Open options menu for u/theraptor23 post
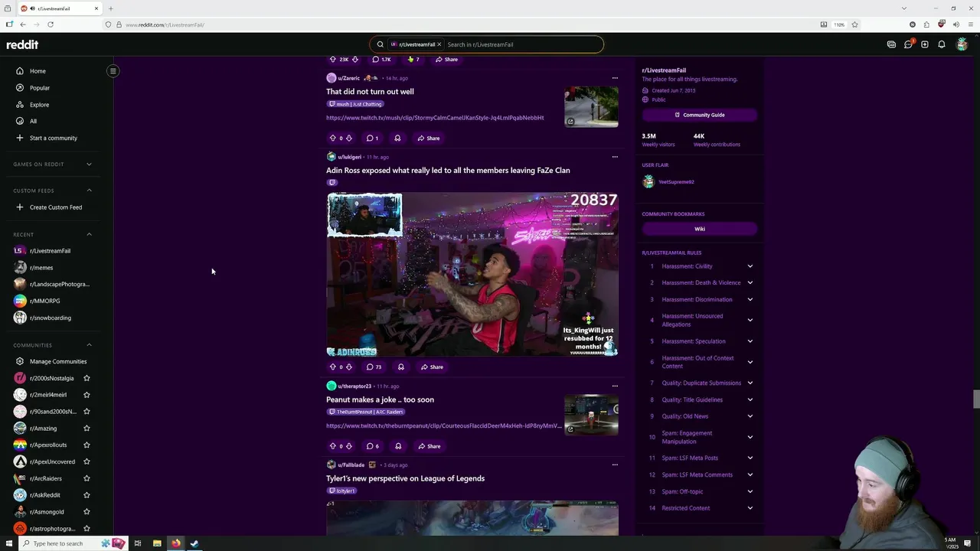Screen dimensions: 980x551 pos(615,386)
